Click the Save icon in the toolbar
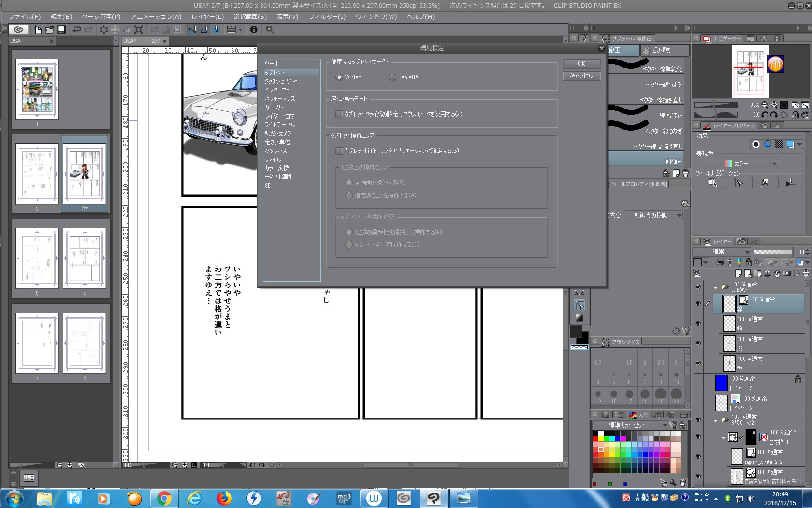Screen dimensions: 812x508 (x=61, y=30)
